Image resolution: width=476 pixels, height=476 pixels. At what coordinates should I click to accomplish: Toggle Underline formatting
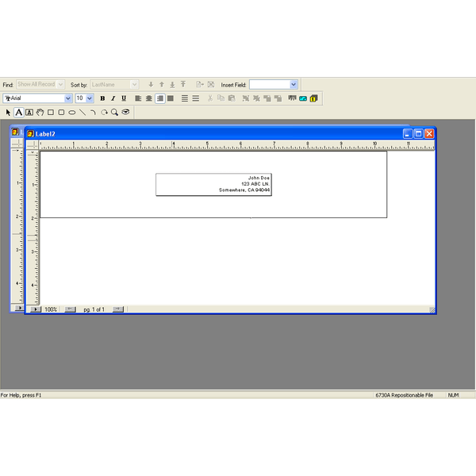click(123, 98)
